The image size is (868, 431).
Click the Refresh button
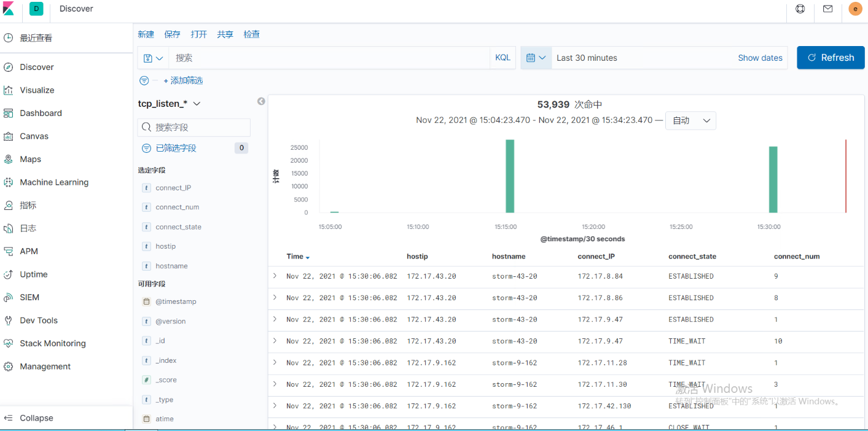tap(831, 58)
